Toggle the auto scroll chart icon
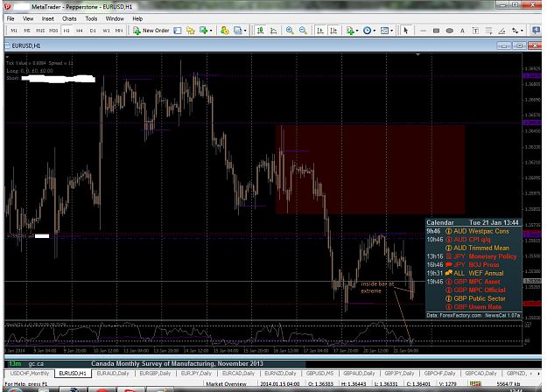 click(320, 31)
